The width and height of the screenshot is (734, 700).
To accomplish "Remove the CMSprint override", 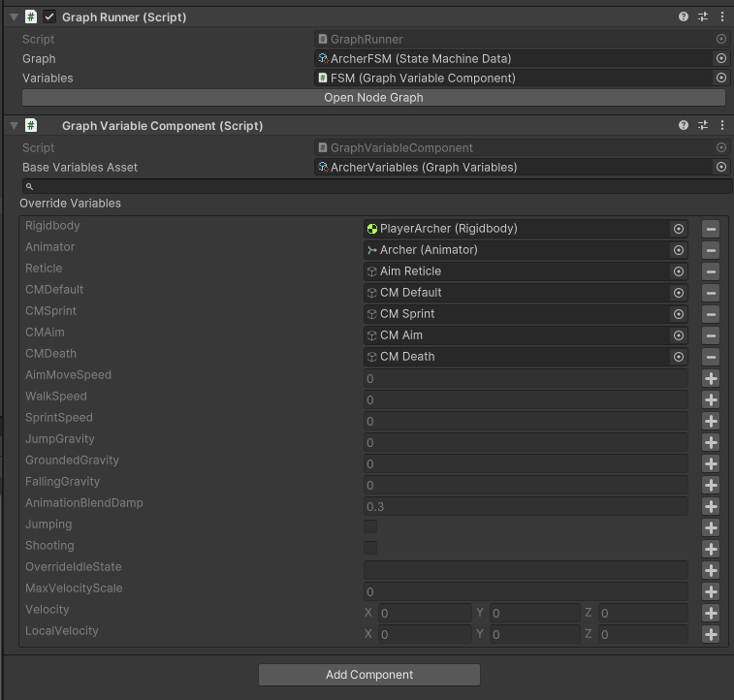I will pyautogui.click(x=711, y=314).
